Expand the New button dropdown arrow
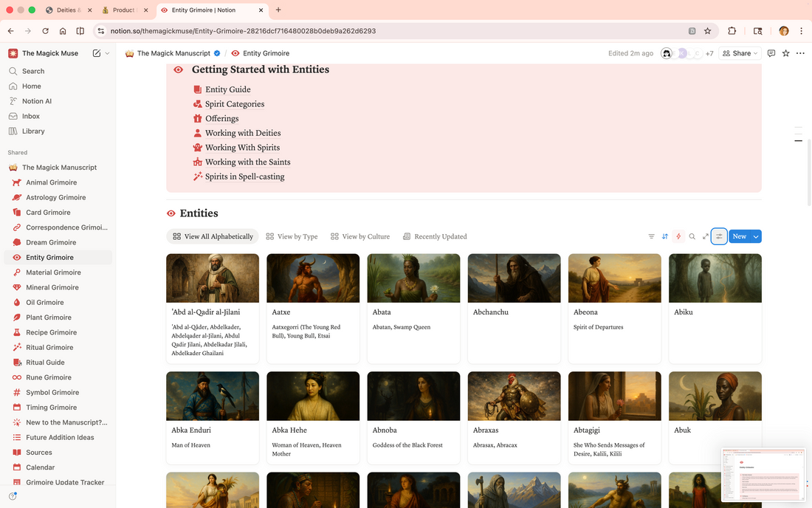Viewport: 812px width, 508px height. (756, 237)
